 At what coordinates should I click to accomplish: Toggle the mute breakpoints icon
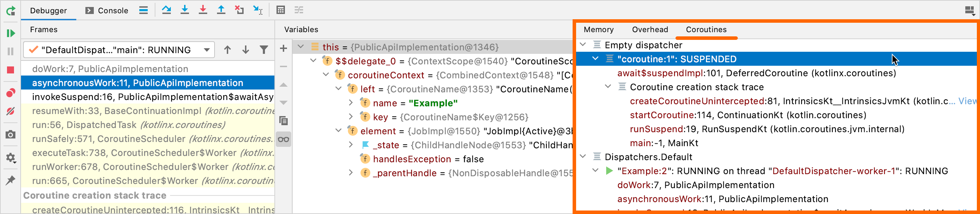10,112
